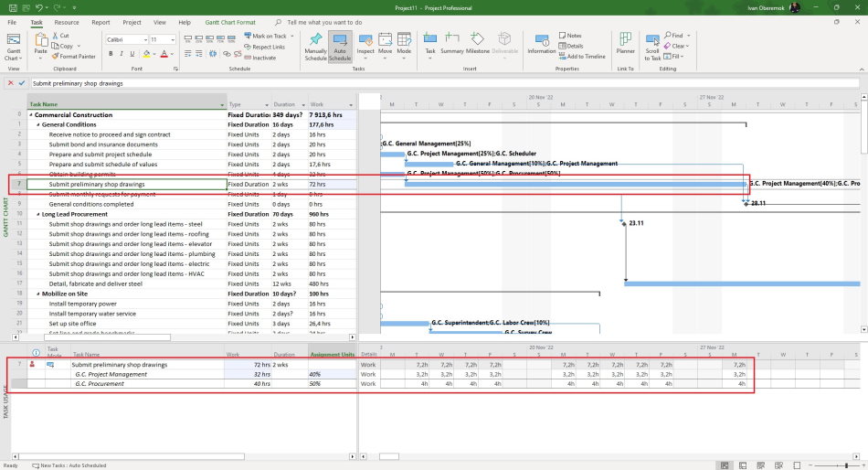Click the Split Task icon

click(213, 54)
